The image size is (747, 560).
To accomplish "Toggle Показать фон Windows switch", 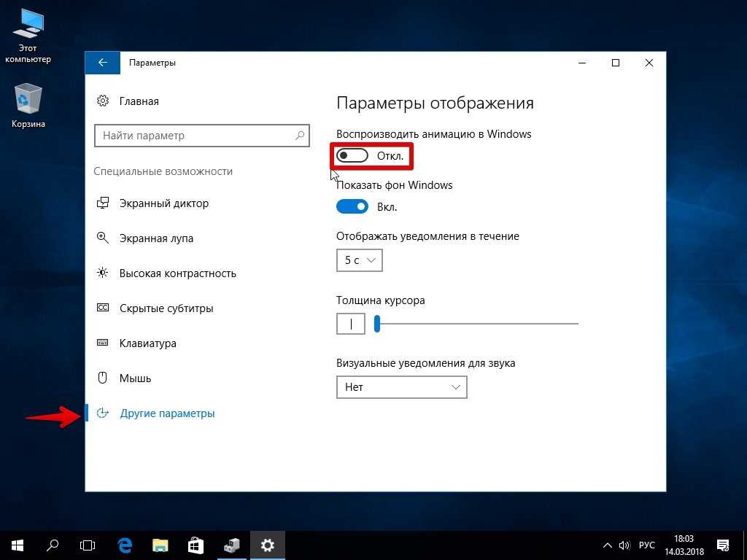I will click(352, 206).
